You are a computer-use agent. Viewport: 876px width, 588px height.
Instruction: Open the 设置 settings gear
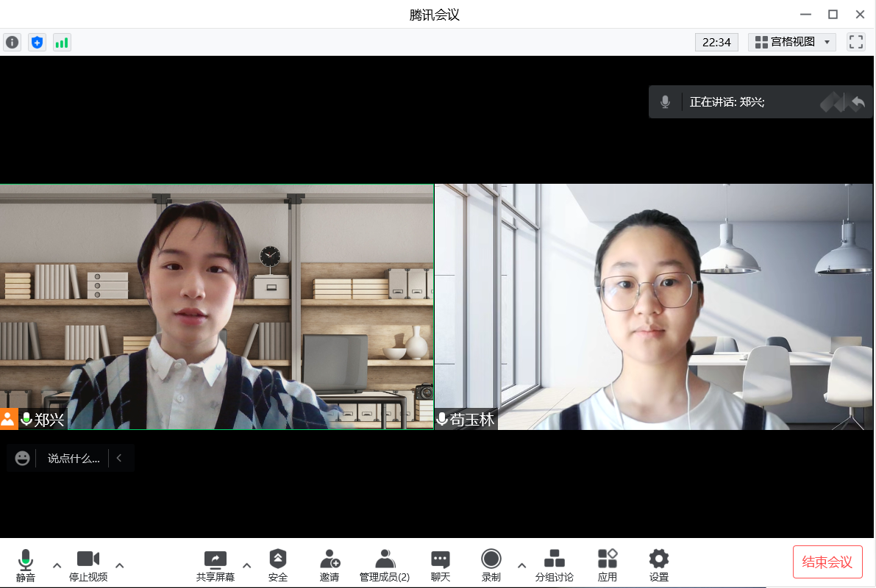coord(659,564)
